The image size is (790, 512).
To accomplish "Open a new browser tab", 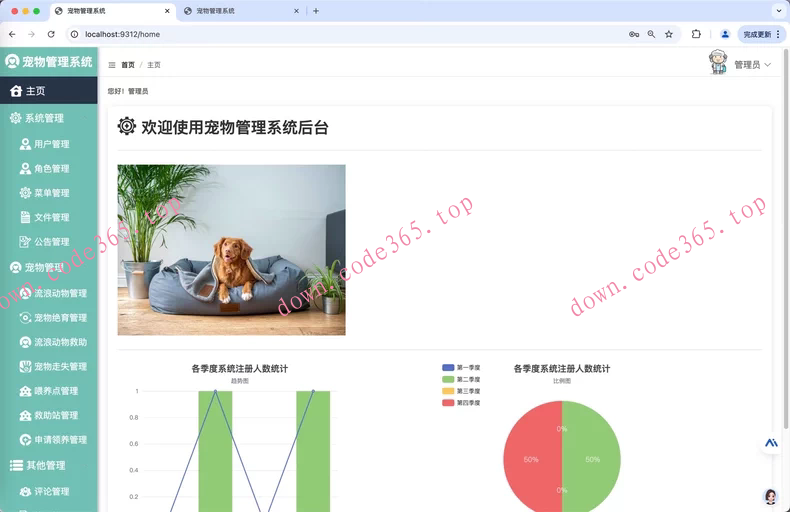I will click(316, 11).
